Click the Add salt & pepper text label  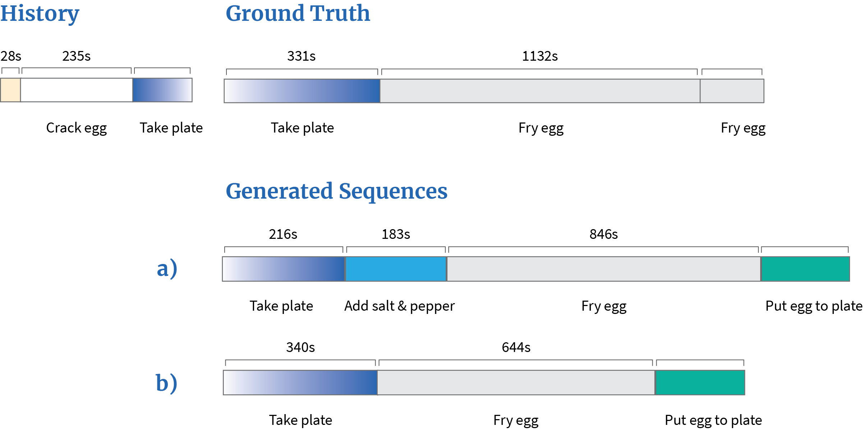pyautogui.click(x=399, y=306)
